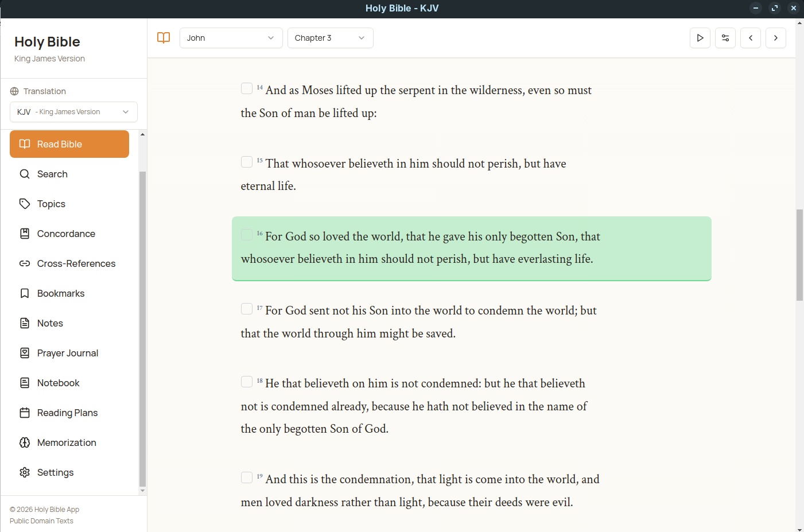
Task: Tick the checkbox for verse 15
Action: click(247, 162)
